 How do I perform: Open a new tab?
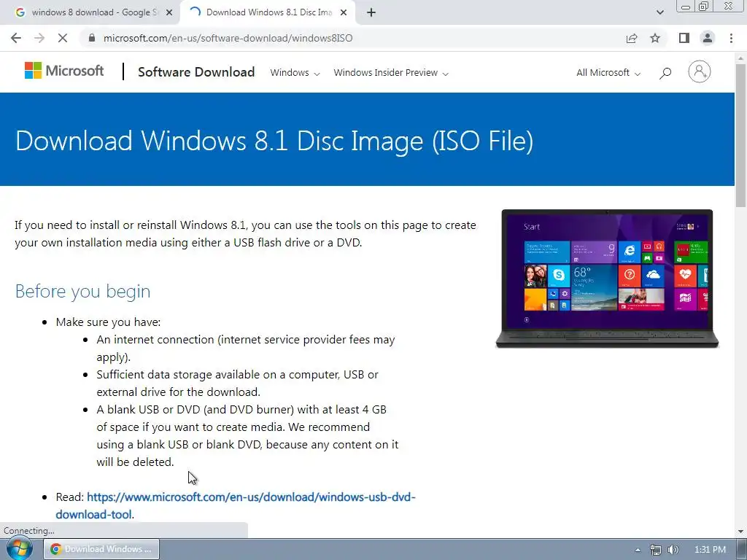[371, 12]
